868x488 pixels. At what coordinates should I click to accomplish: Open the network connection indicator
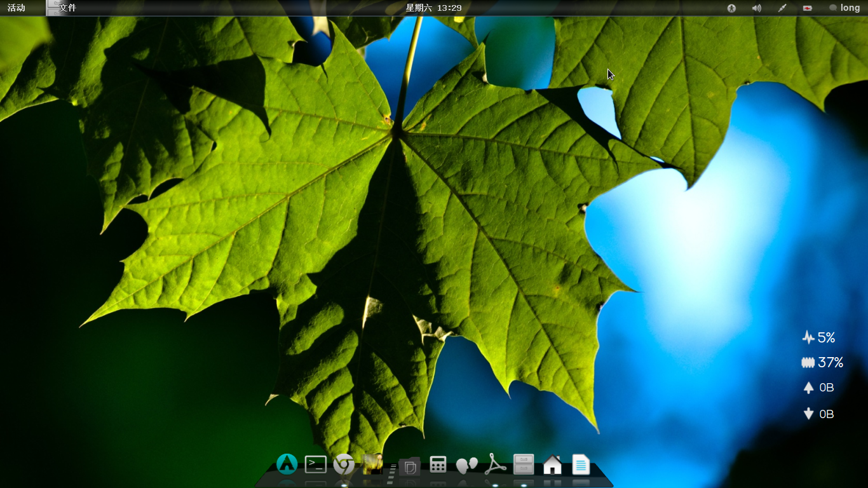[782, 8]
